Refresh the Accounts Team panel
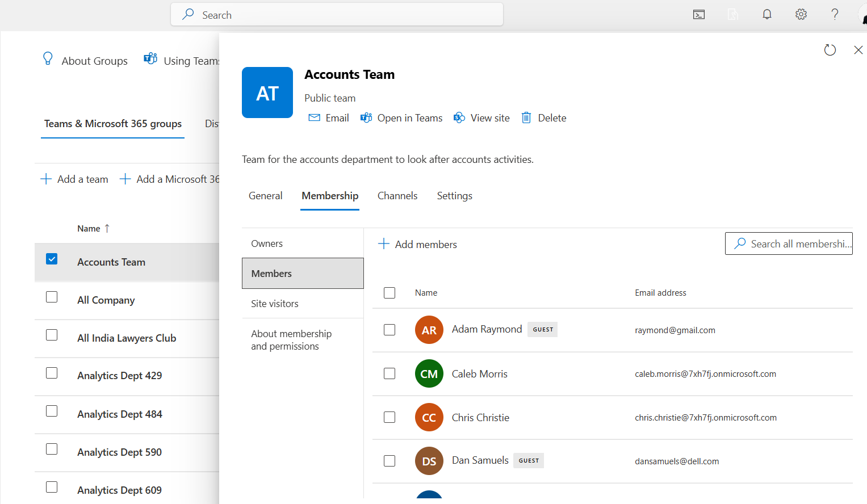The height and width of the screenshot is (504, 867). pyautogui.click(x=830, y=50)
